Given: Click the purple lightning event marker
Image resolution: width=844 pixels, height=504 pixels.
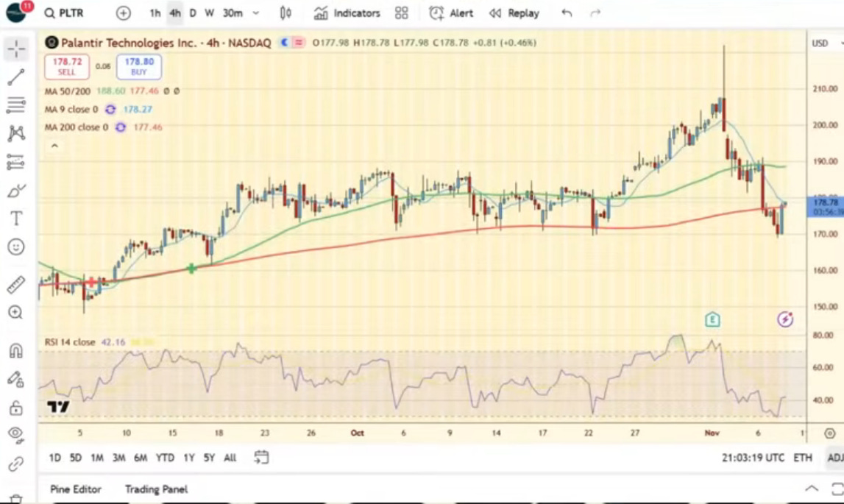Looking at the screenshot, I should click(785, 319).
